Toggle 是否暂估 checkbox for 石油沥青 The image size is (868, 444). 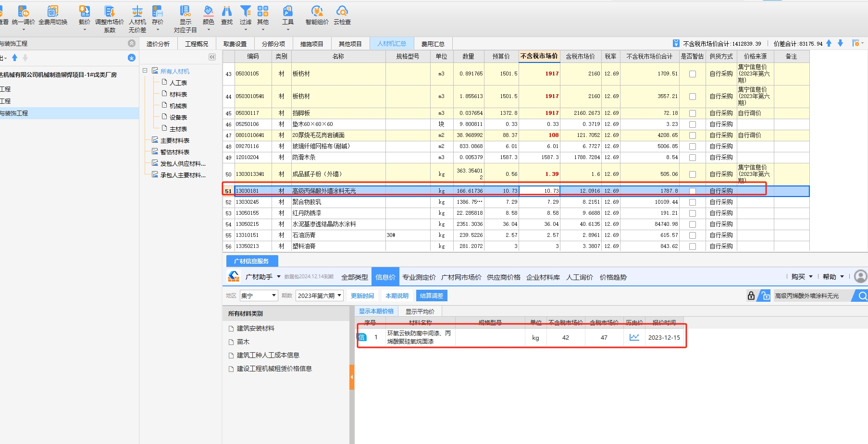693,235
